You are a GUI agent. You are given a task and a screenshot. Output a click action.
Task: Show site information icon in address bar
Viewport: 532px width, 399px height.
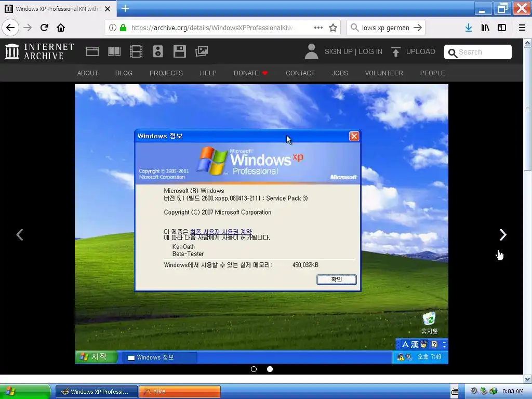coord(113,28)
